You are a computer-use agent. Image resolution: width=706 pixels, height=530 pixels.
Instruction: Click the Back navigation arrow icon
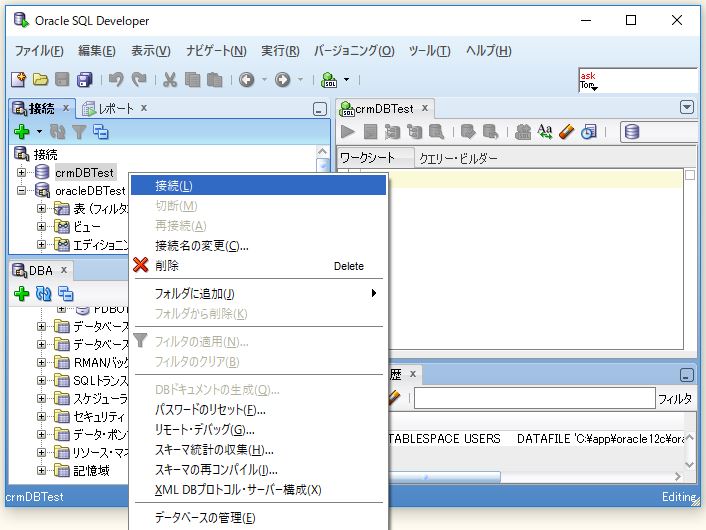[247, 80]
